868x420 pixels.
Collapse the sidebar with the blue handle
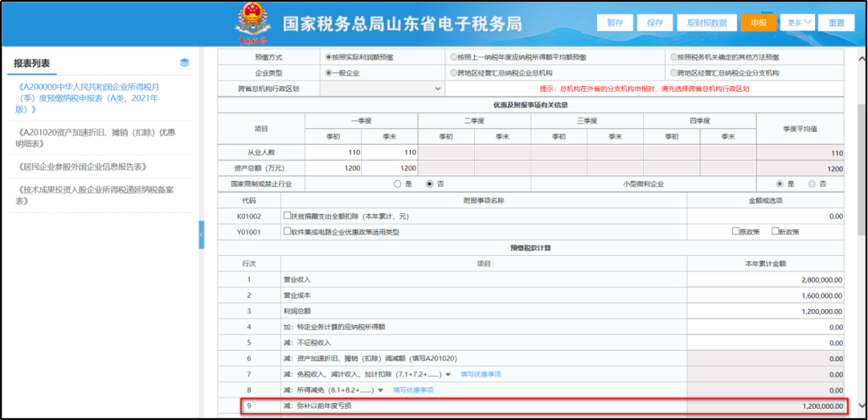[202, 234]
